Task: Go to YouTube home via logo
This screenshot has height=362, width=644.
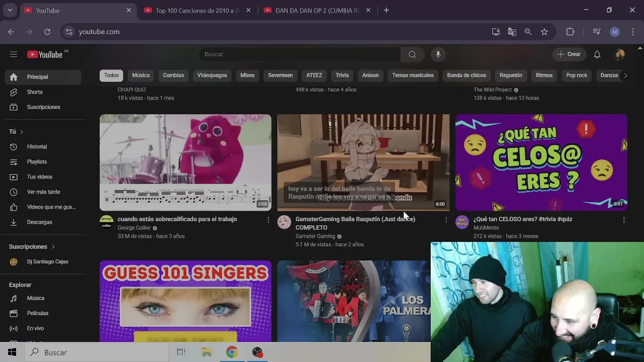Action: click(x=45, y=54)
